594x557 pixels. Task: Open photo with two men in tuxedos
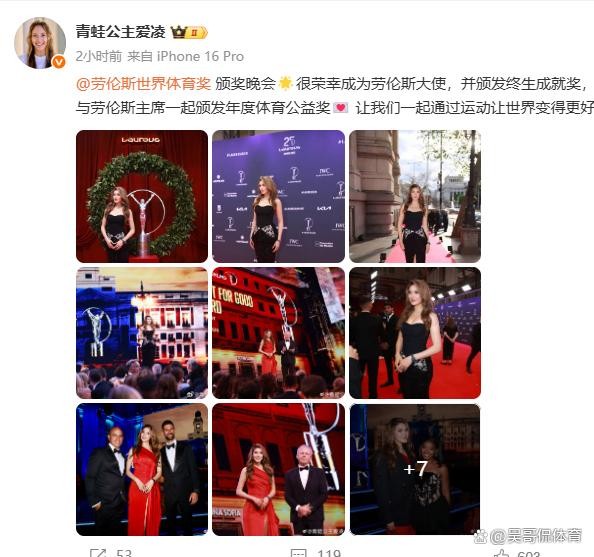pyautogui.click(x=142, y=469)
